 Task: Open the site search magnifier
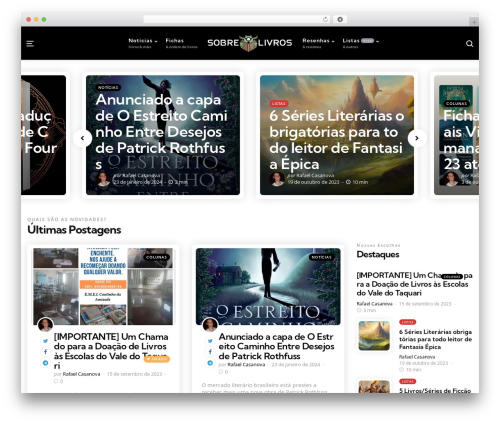(x=469, y=44)
